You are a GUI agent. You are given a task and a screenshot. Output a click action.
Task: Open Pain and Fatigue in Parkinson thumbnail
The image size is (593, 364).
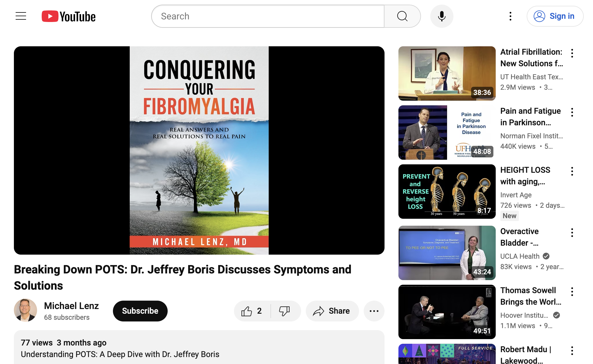click(x=447, y=133)
